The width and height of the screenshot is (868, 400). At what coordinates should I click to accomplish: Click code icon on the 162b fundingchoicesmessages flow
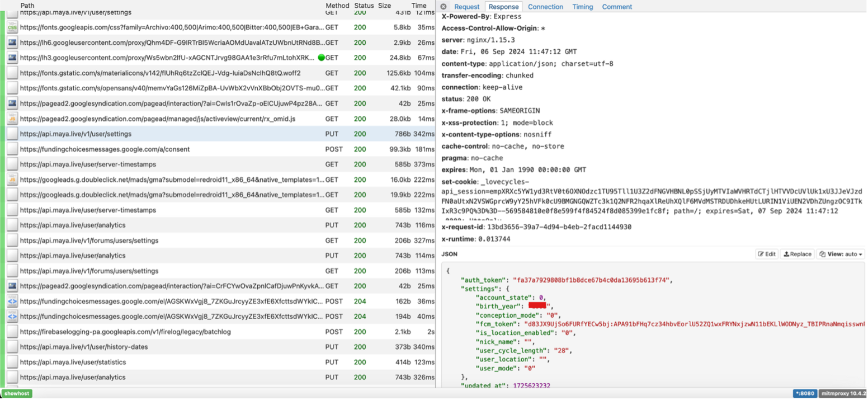point(12,301)
